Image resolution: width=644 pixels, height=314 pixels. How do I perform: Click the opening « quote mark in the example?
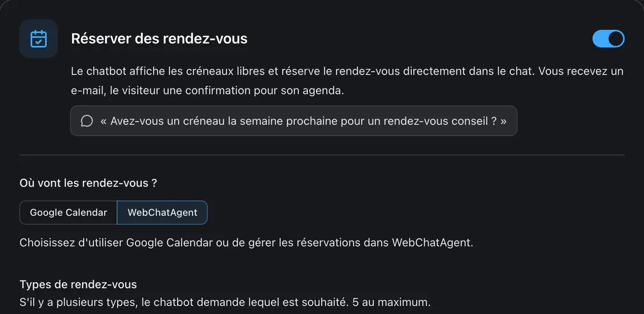pos(104,121)
